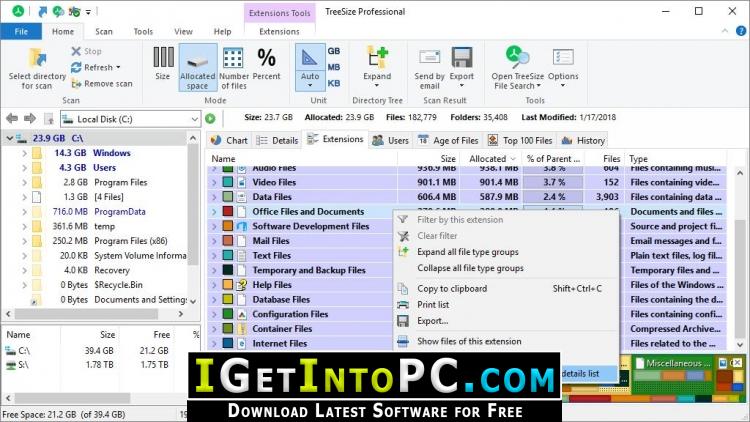
Task: Choose Print list from context menu
Action: tap(506, 305)
